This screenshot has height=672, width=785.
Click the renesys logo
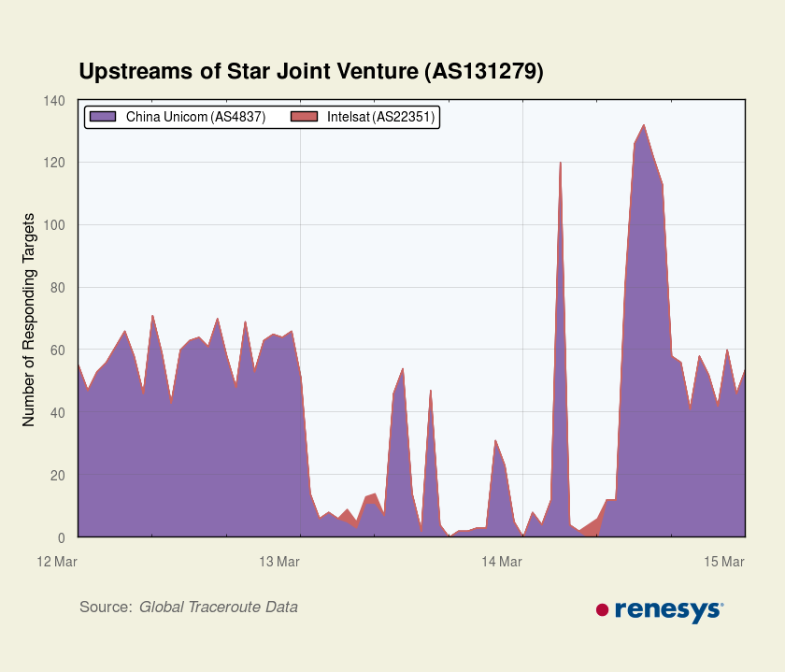pos(660,610)
